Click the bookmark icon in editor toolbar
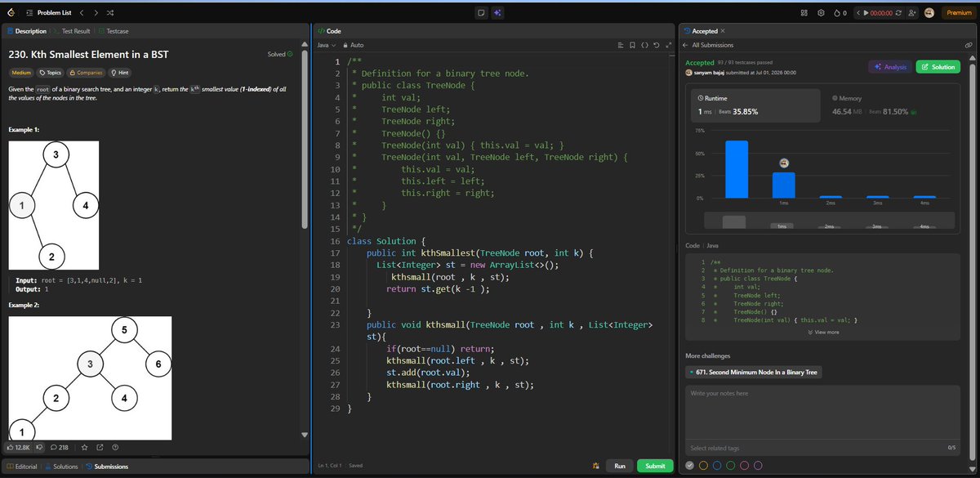The height and width of the screenshot is (478, 980). coord(633,44)
